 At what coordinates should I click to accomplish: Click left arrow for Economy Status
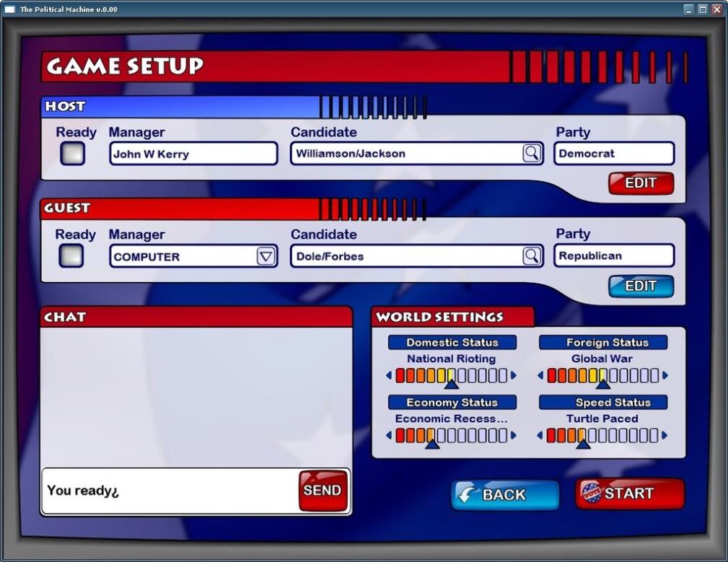click(390, 435)
